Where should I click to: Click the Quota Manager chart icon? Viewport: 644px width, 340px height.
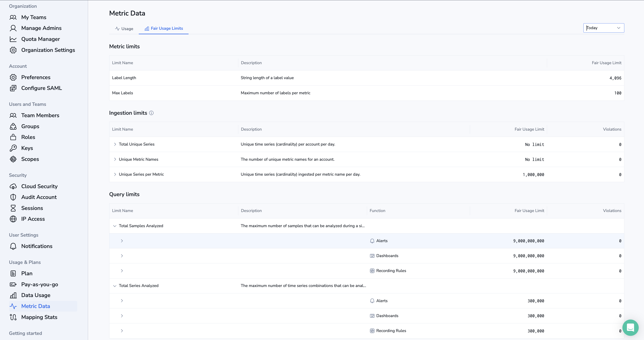13,39
